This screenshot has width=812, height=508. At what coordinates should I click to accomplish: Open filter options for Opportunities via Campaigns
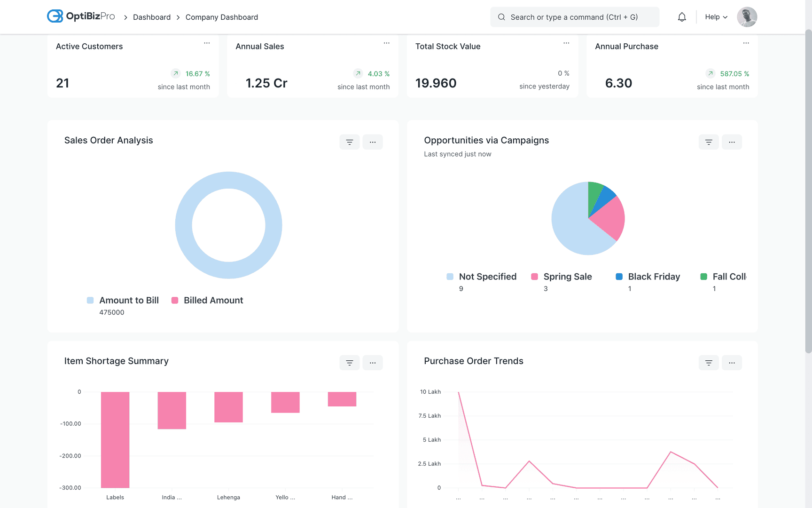coord(708,142)
